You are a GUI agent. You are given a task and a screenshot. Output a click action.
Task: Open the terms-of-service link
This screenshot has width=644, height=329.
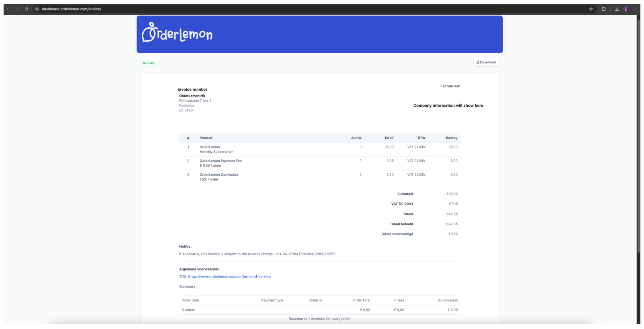[229, 276]
